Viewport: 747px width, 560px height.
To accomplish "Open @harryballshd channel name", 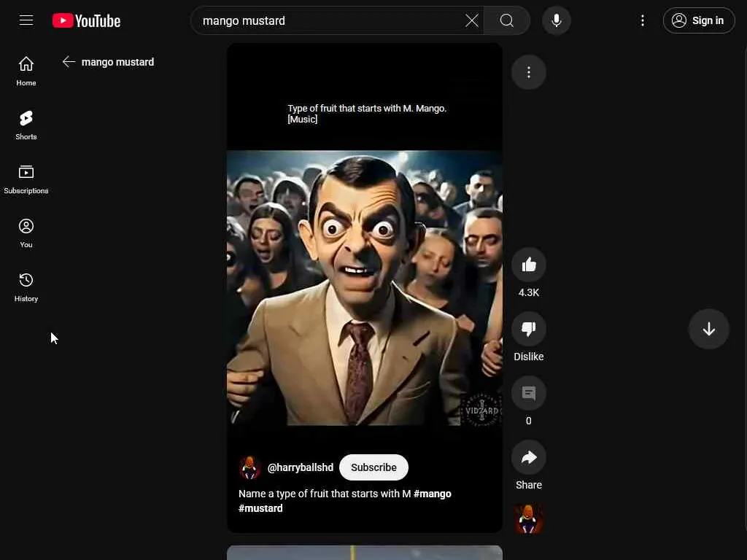I will [x=301, y=467].
